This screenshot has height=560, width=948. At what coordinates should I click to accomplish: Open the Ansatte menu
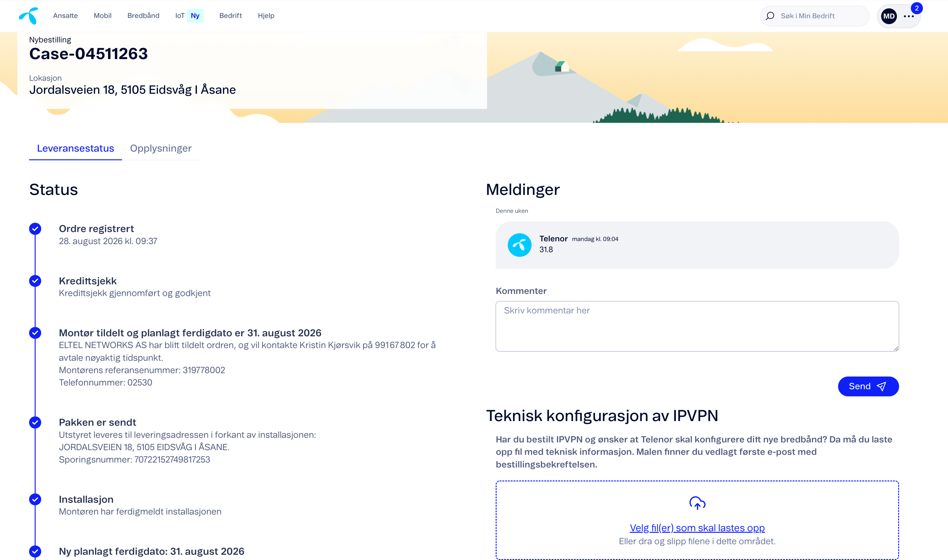[65, 15]
